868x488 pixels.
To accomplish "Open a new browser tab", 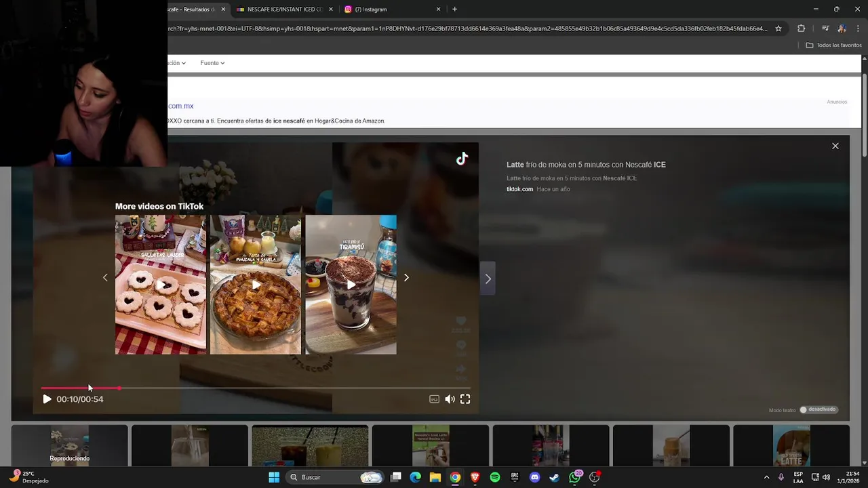I will tap(454, 9).
